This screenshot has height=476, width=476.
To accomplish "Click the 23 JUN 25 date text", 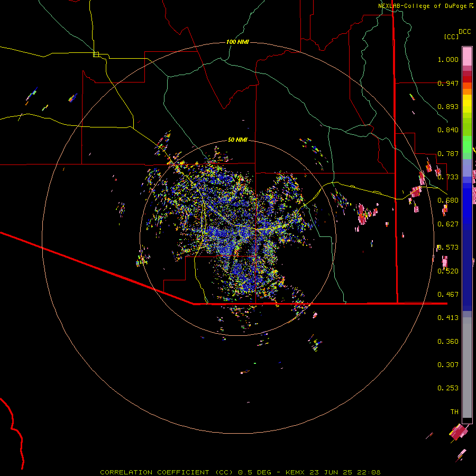I will pos(331,472).
